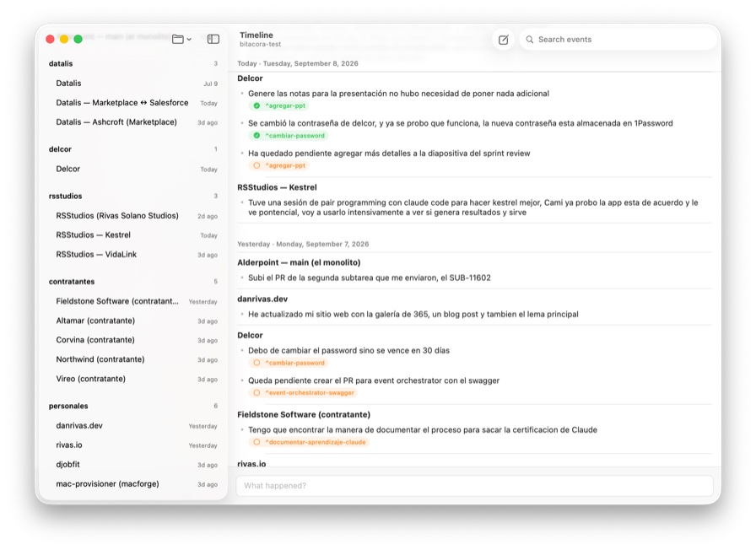Viewport: 756px width, 550px height.
Task: Click entry 'Debo de cambiar el password'
Action: pyautogui.click(x=348, y=350)
